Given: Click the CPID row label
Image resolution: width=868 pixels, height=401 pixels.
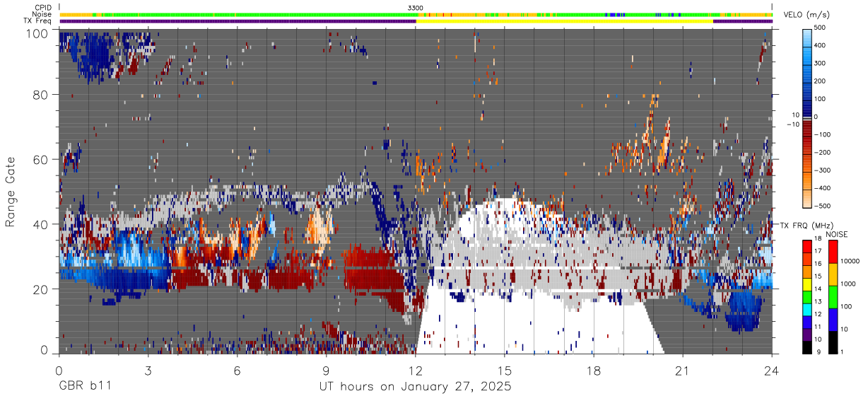Looking at the screenshot, I should pos(43,7).
